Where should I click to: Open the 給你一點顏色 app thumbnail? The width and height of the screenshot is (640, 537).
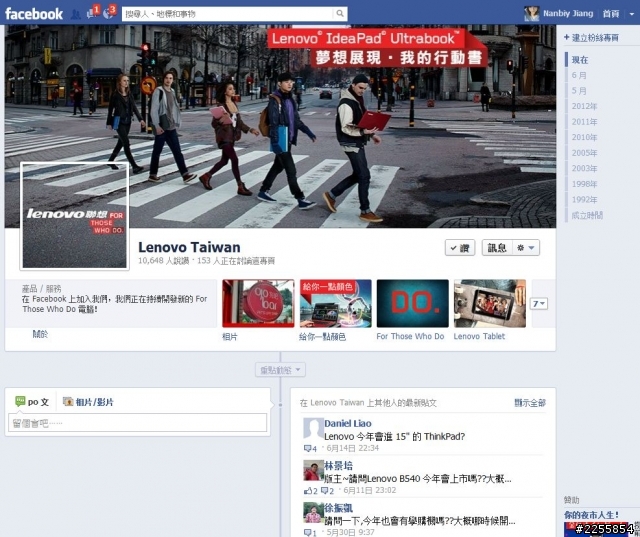coord(336,303)
